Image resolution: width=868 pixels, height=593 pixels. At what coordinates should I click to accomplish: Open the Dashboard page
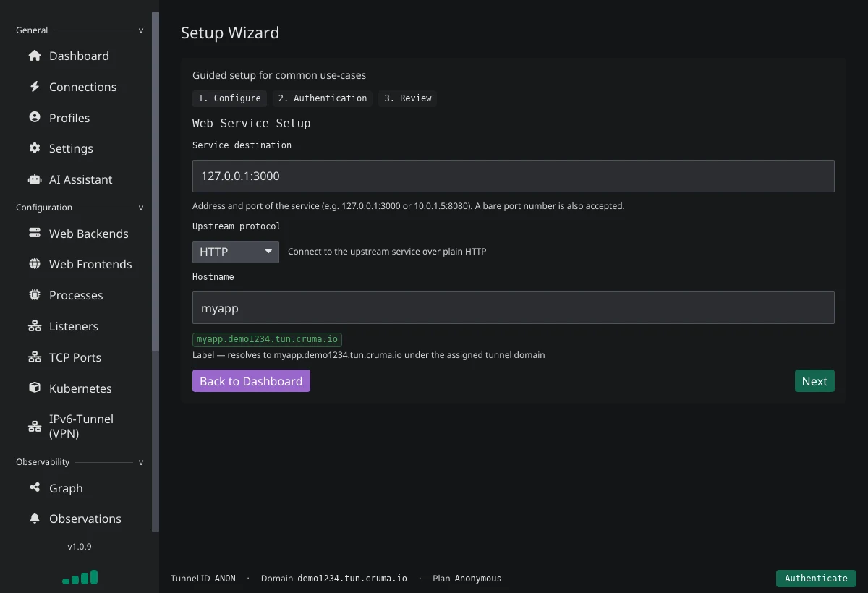pyautogui.click(x=80, y=56)
